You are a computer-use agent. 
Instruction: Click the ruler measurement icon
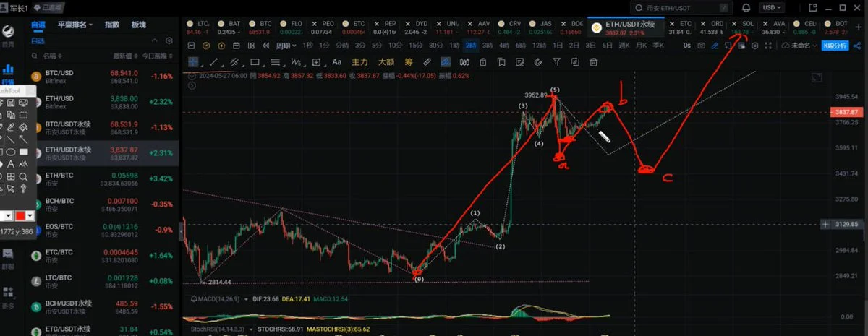(427, 62)
